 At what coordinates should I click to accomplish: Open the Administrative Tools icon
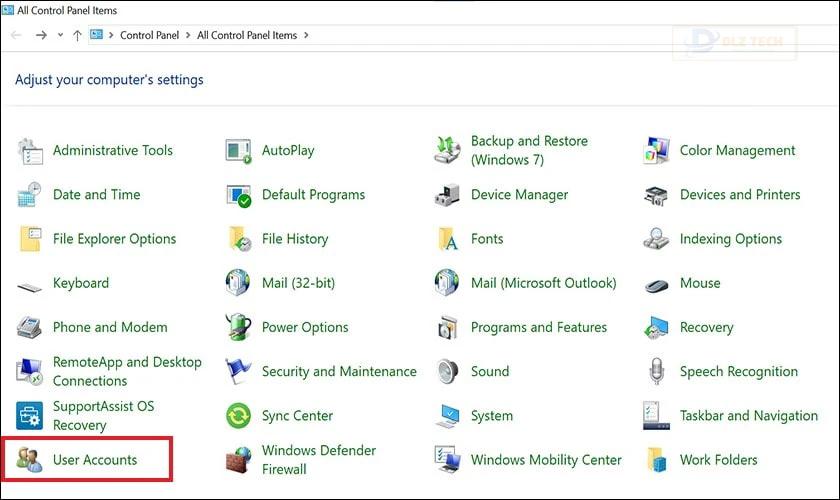pyautogui.click(x=29, y=151)
